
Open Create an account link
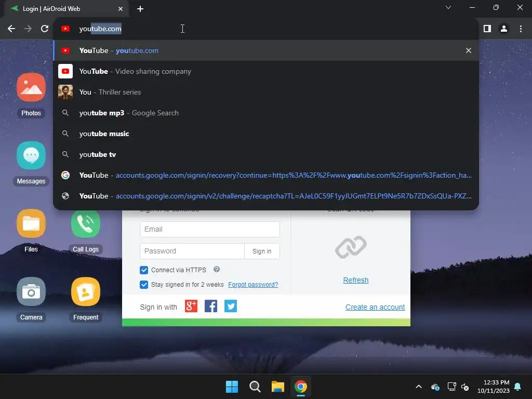click(x=375, y=307)
